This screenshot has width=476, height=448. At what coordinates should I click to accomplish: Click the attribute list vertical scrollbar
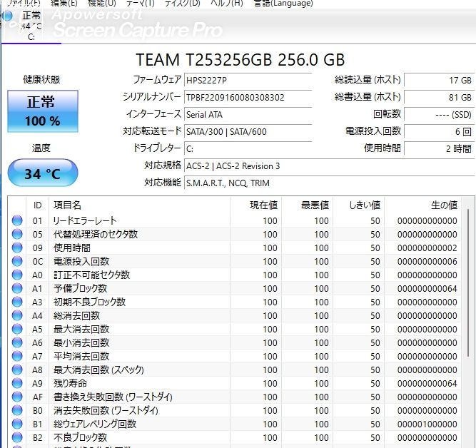468,285
